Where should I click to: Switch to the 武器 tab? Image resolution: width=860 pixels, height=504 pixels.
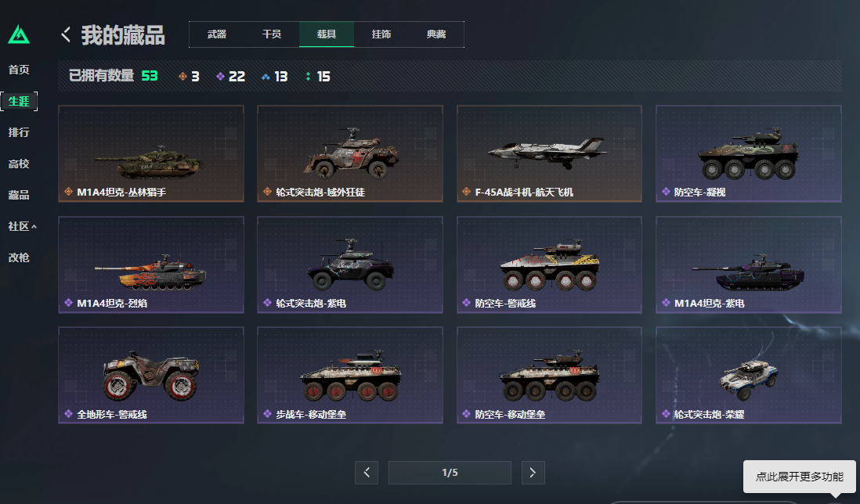coord(217,34)
